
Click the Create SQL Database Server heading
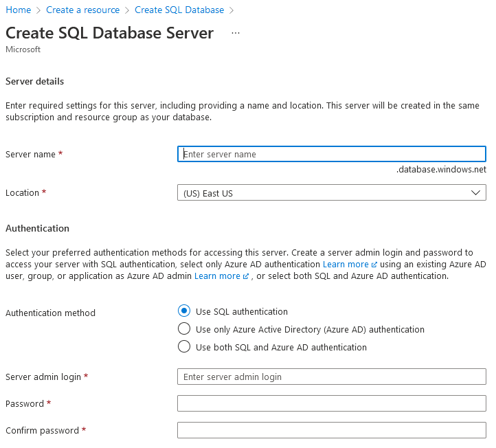click(109, 33)
